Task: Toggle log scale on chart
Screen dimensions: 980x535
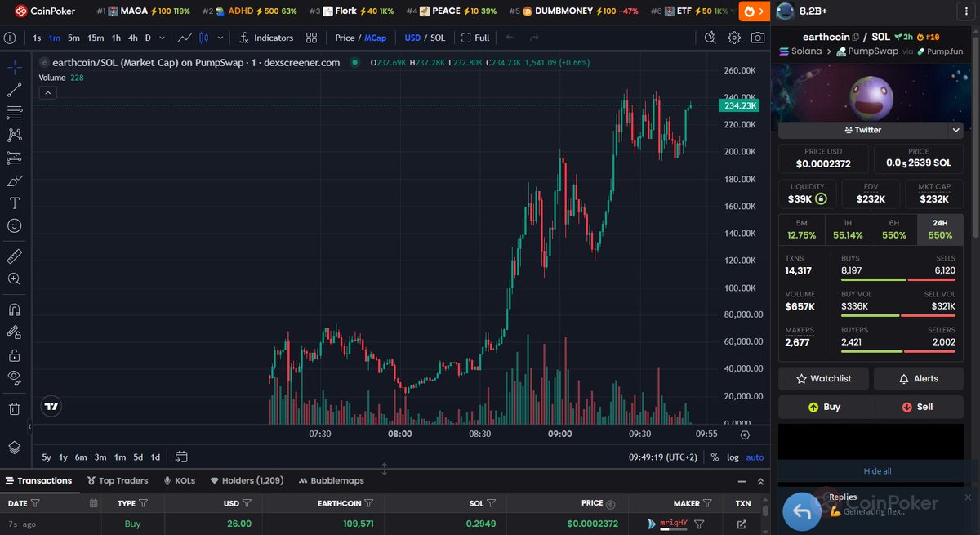Action: pos(733,457)
